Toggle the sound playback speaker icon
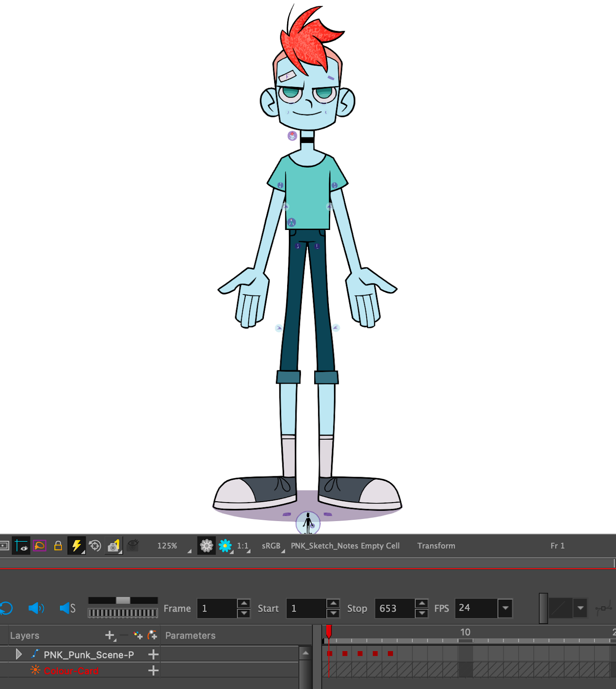The height and width of the screenshot is (689, 616). click(36, 608)
